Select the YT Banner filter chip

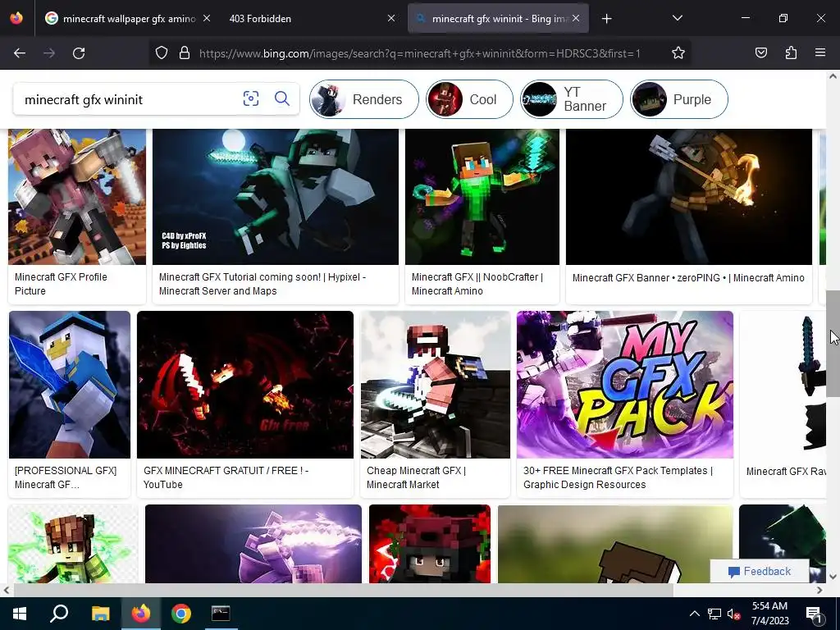tap(572, 99)
